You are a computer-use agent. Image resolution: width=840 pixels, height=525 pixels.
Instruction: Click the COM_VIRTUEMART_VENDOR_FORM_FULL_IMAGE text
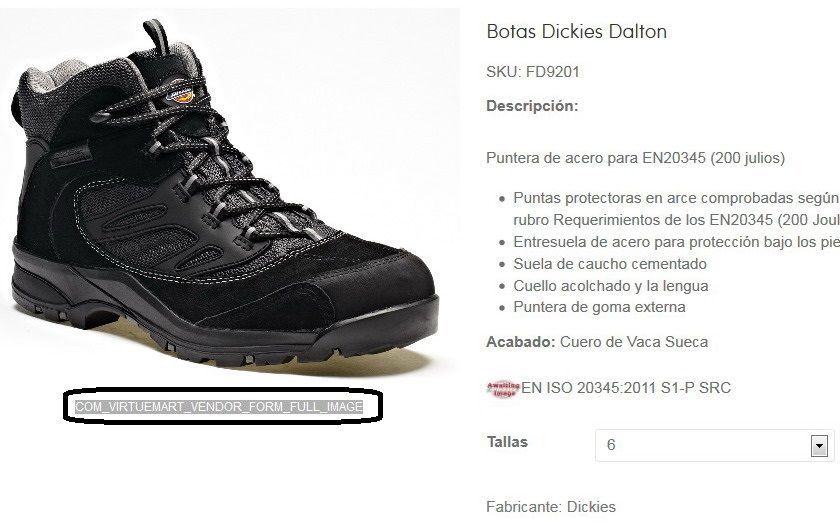coord(219,407)
